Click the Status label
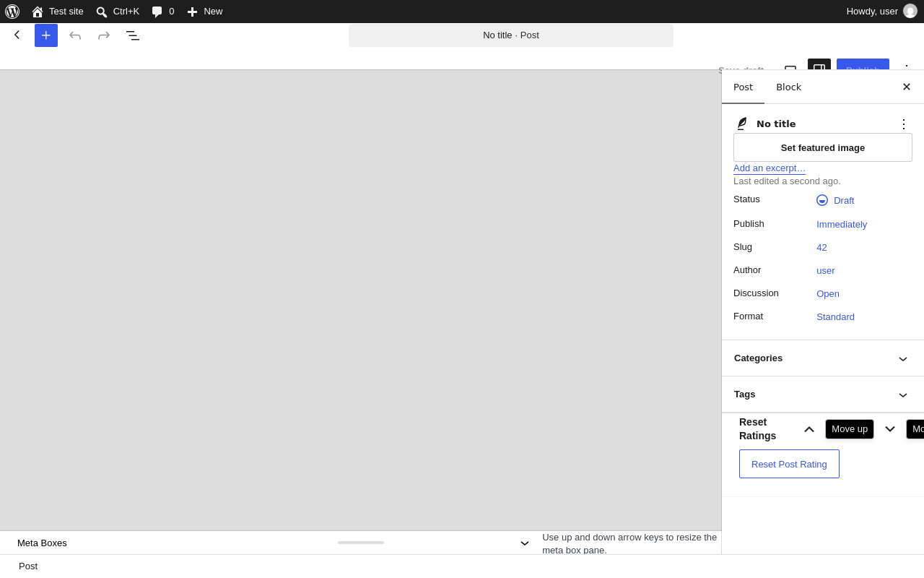Image resolution: width=924 pixels, height=578 pixels. [746, 199]
